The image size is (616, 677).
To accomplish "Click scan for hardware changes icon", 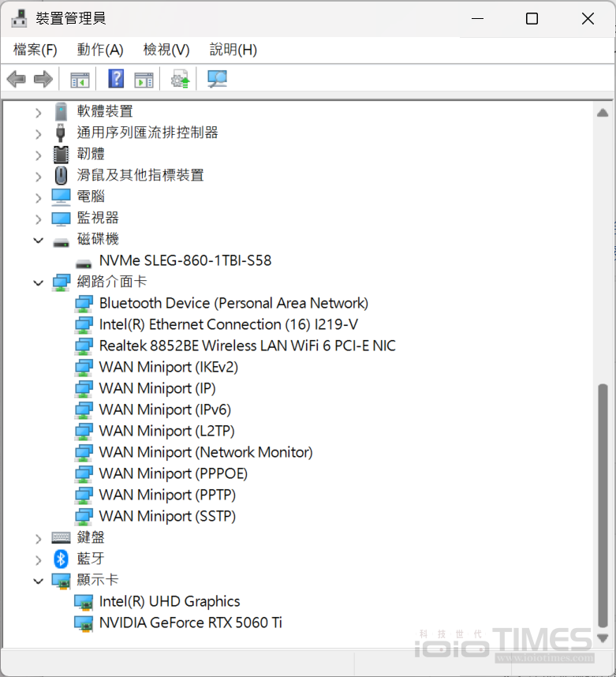I will point(217,79).
